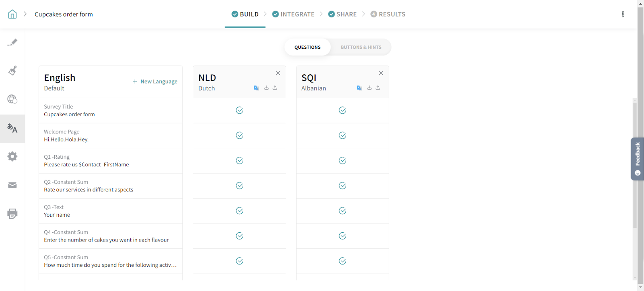Select the Q4 Constant Sum question row

pos(110,236)
